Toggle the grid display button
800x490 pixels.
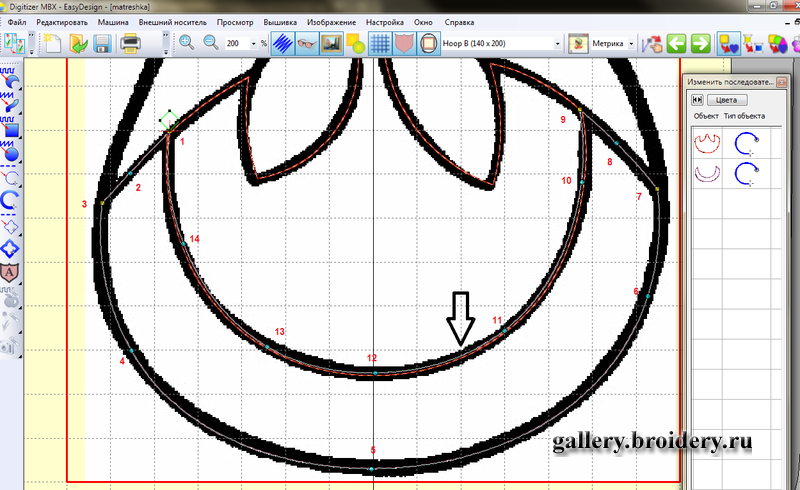point(380,43)
